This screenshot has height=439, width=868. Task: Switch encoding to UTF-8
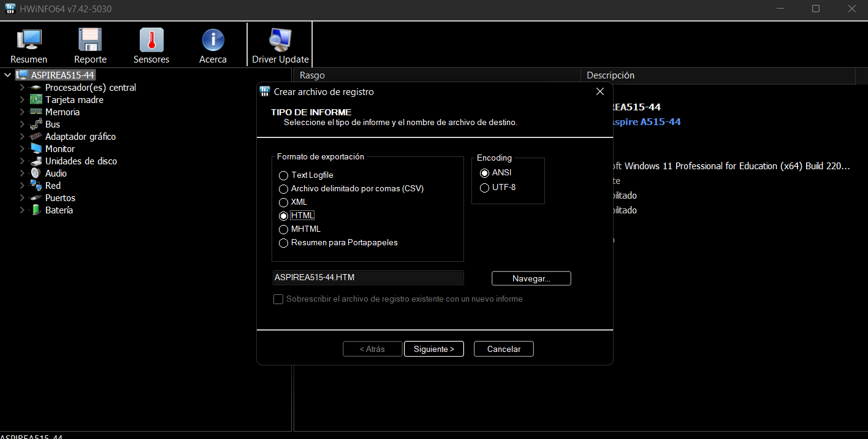485,188
